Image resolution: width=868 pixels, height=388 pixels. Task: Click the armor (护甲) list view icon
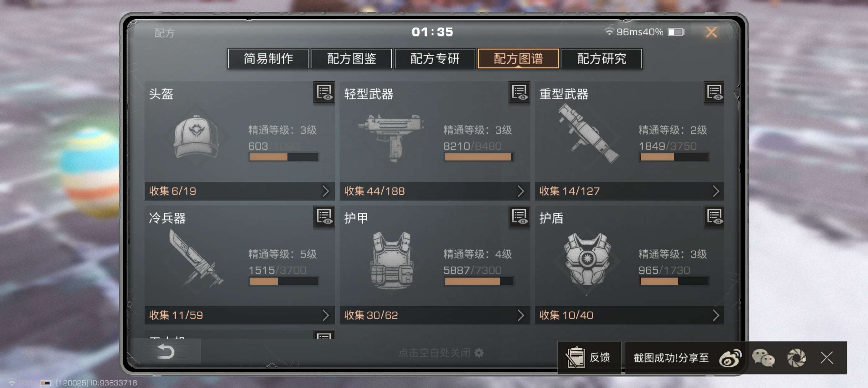519,217
